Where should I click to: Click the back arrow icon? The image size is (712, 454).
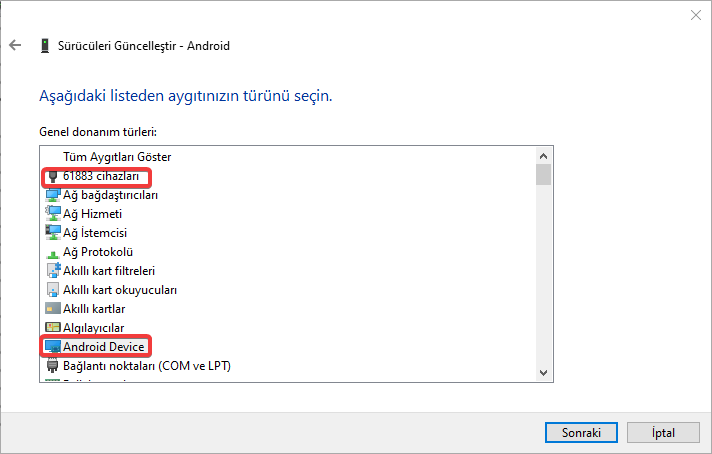pos(14,46)
